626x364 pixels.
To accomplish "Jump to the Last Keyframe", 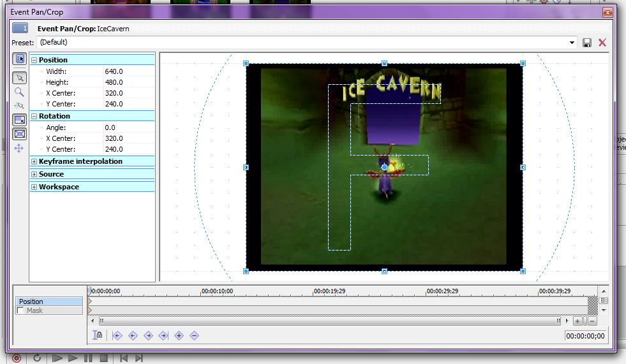I will point(163,336).
